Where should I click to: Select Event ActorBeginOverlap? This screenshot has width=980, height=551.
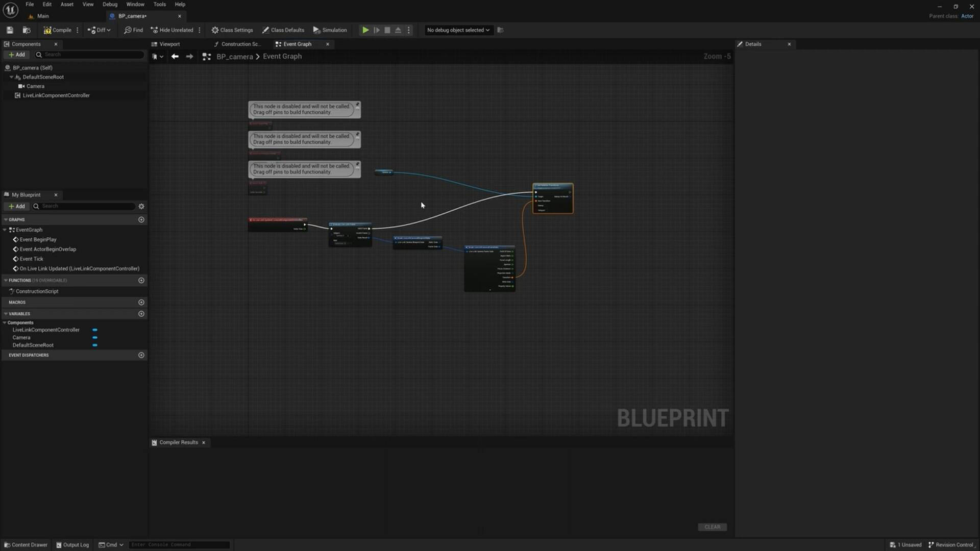pos(47,249)
